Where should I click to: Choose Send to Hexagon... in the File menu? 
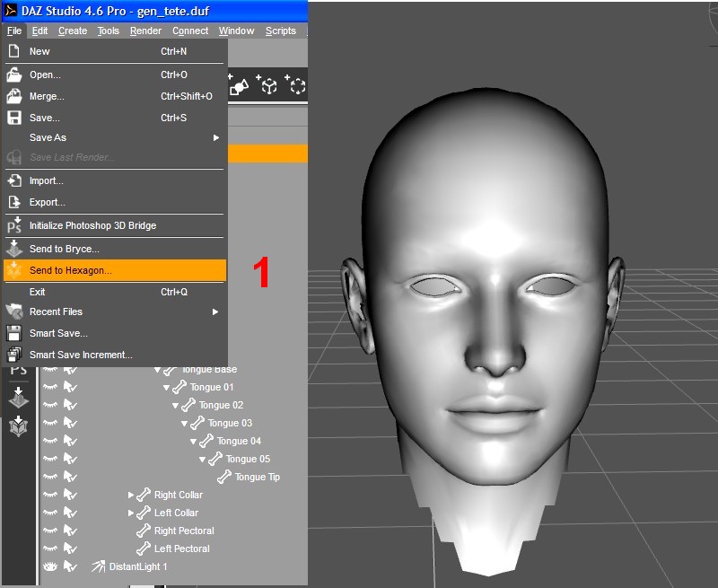point(115,270)
